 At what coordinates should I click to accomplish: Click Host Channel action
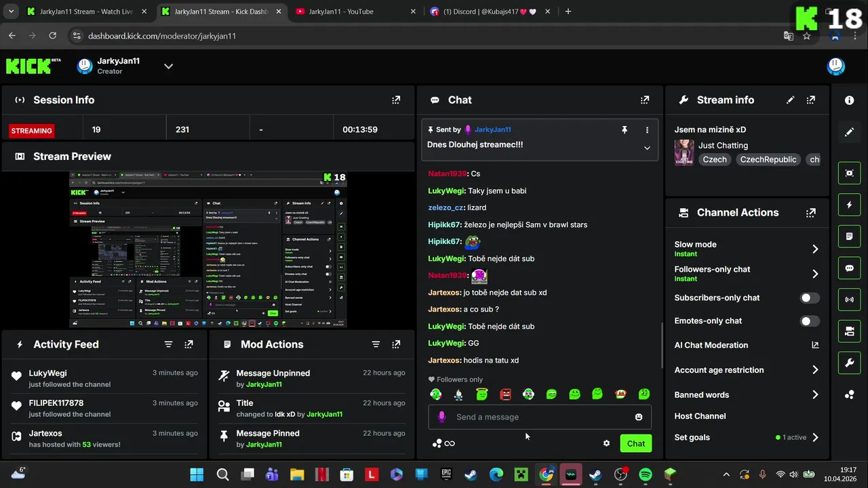(700, 416)
